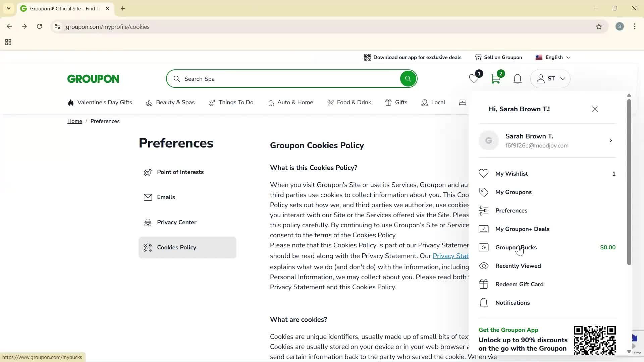Open the ST account dropdown chevron
Image resolution: width=644 pixels, height=362 pixels.
point(563,78)
